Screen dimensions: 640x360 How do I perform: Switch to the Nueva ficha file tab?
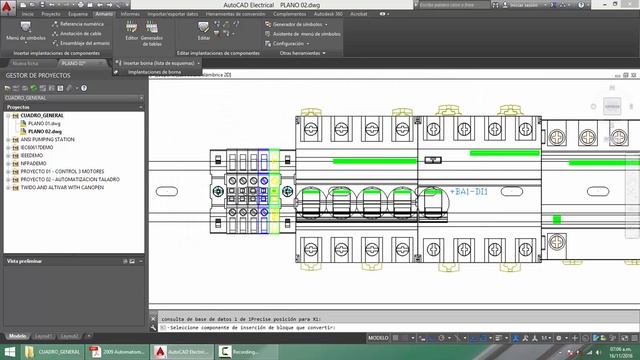(25, 63)
